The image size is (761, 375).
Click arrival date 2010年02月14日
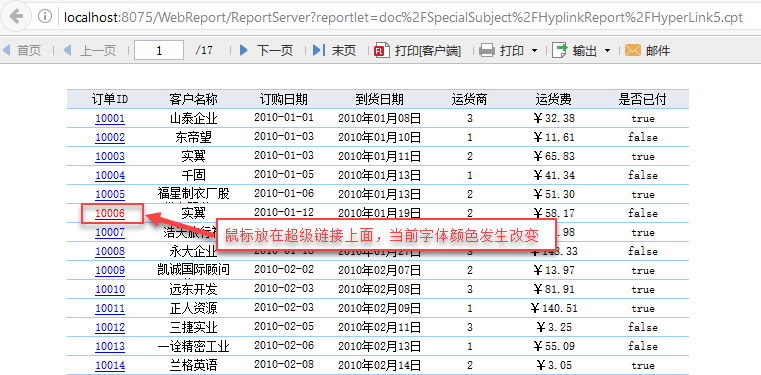379,365
